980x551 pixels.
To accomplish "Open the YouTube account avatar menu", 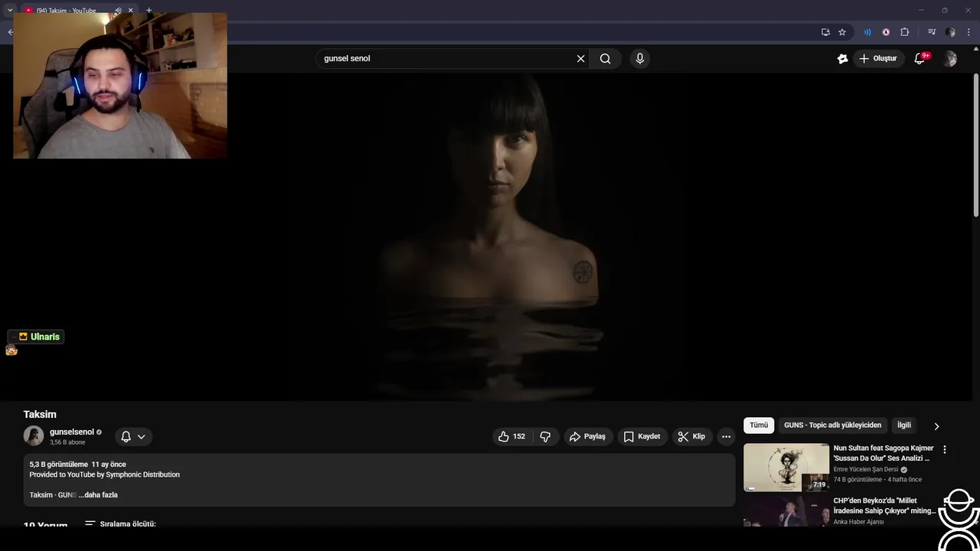I will (x=950, y=59).
